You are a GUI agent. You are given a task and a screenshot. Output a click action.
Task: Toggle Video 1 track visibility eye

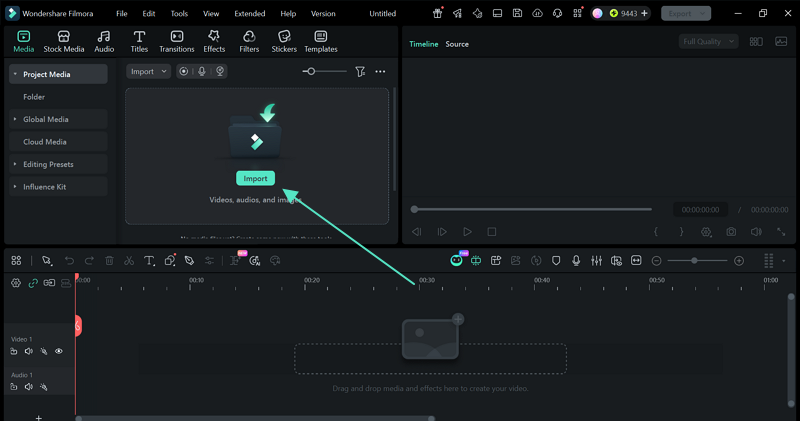(x=59, y=351)
